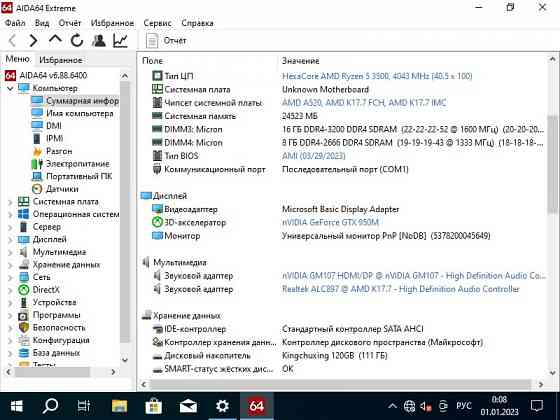
Task: Expand the Дисплей tree node
Action: click(x=10, y=240)
